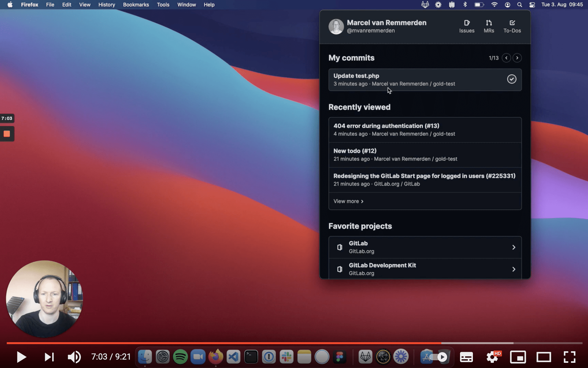Open the Bookmarks menu
This screenshot has height=368, width=588.
[136, 5]
